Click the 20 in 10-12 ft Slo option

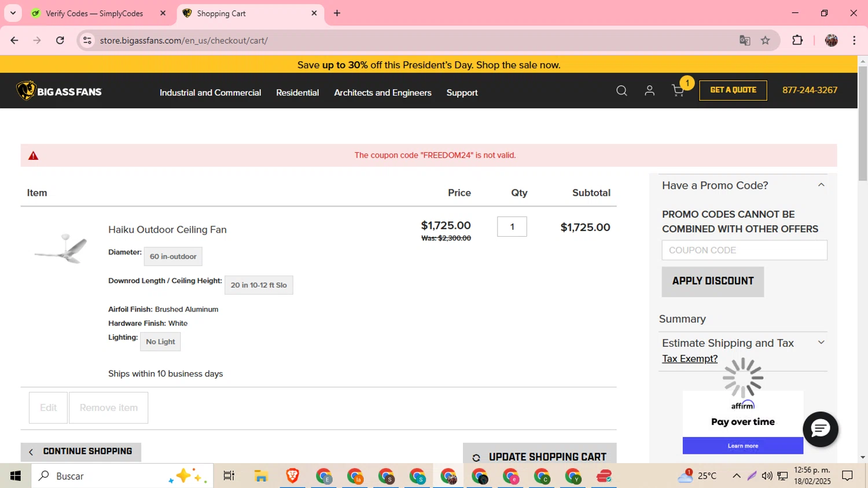(x=259, y=285)
